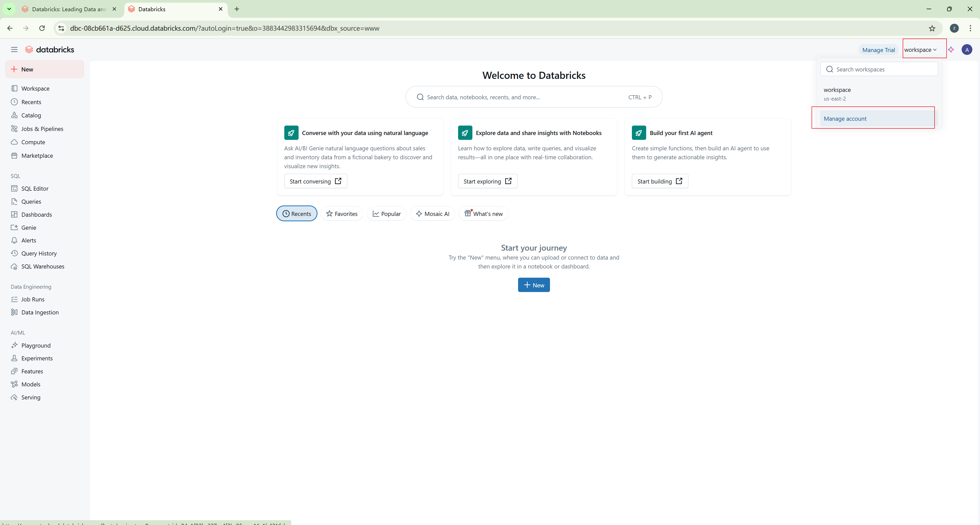Open a new browser tab
The height and width of the screenshot is (525, 980).
click(x=237, y=9)
